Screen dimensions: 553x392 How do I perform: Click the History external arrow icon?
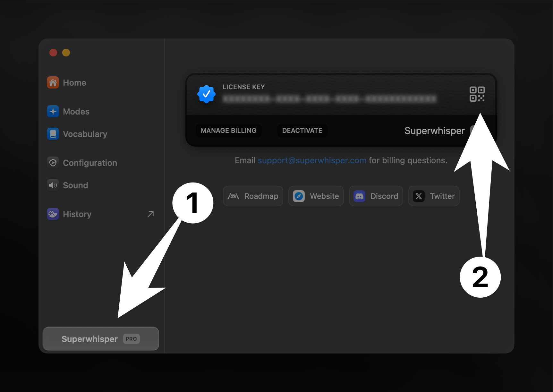click(x=150, y=214)
